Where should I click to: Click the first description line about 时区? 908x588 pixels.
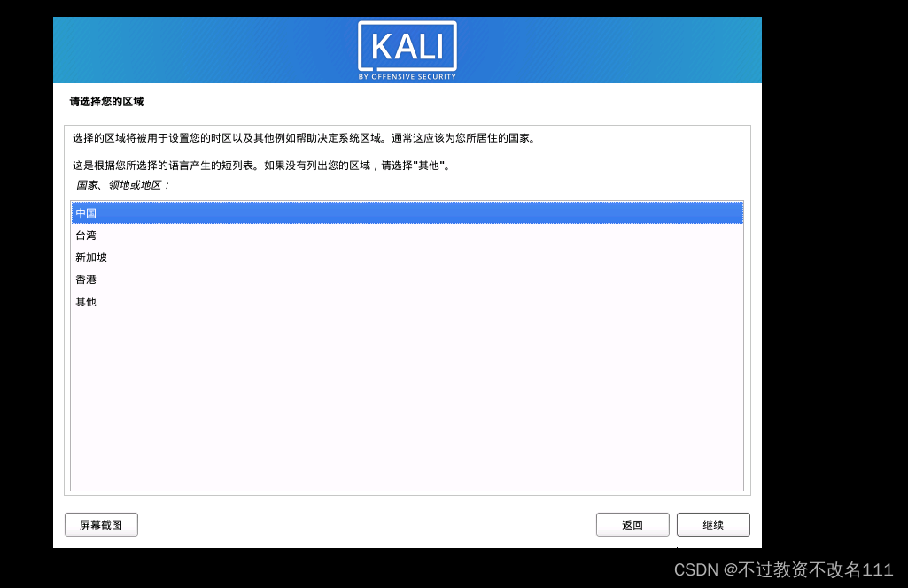pos(305,138)
